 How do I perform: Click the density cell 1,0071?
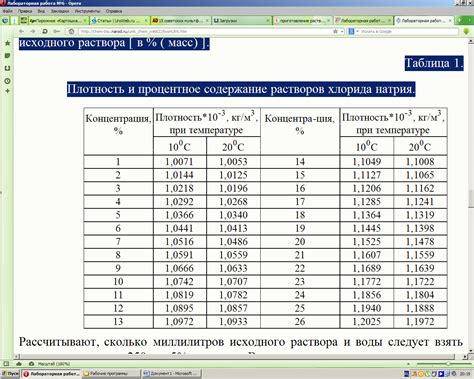tap(179, 162)
